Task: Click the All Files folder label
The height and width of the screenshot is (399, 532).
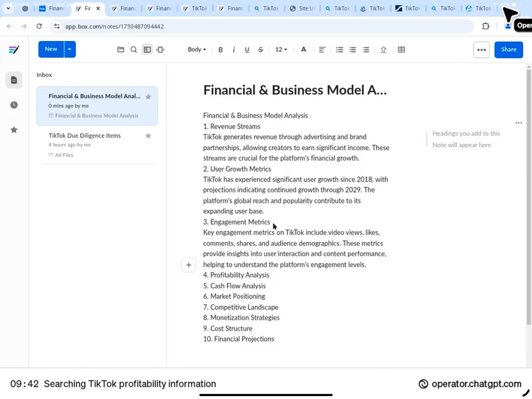Action: point(64,155)
